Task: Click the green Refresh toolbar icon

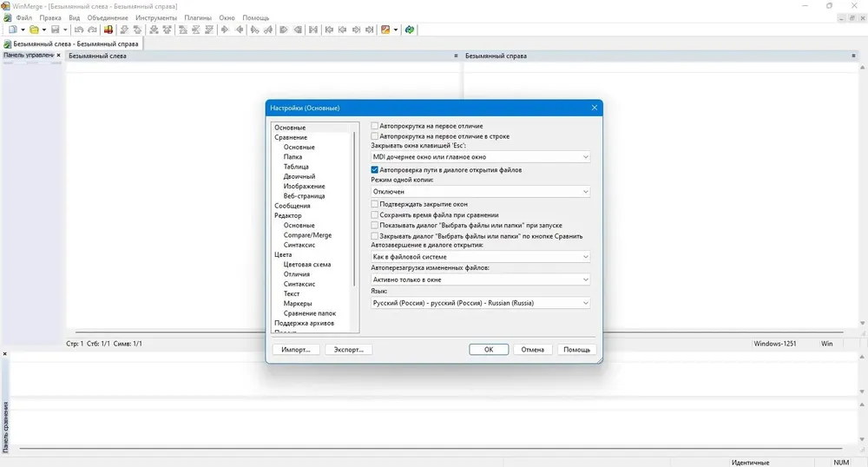Action: (x=409, y=30)
